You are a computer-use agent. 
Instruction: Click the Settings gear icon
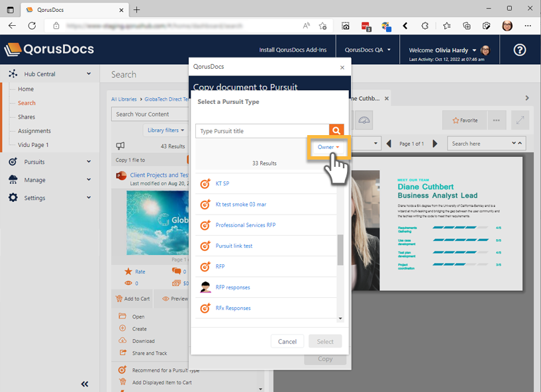click(13, 197)
